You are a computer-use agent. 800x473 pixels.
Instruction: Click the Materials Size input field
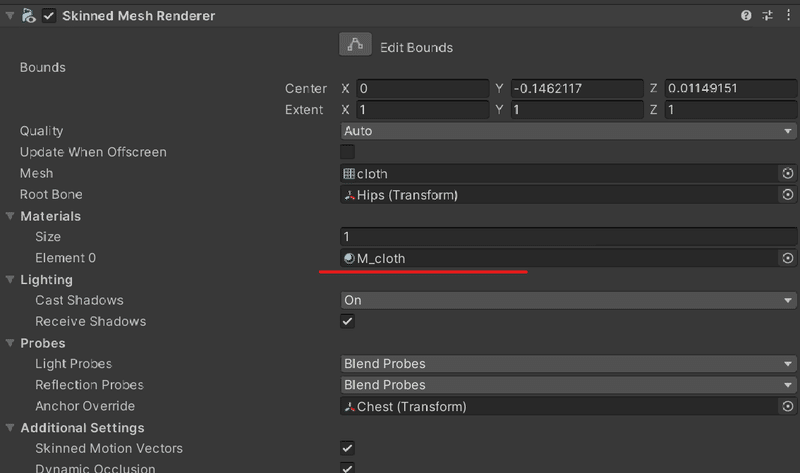(568, 237)
